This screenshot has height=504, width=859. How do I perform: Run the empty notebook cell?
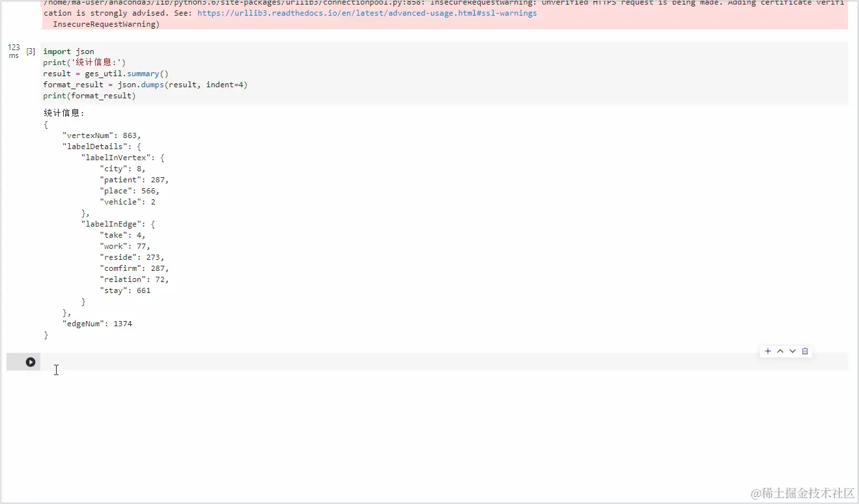click(31, 362)
